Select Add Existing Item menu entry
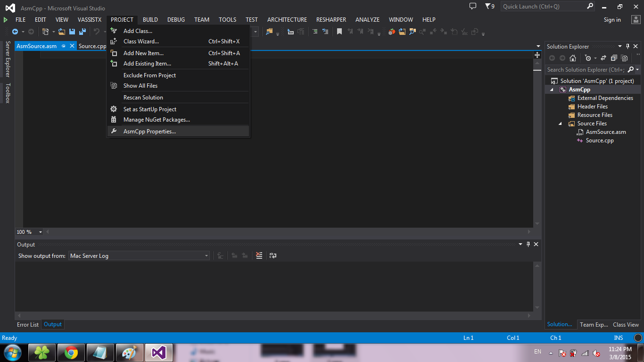The image size is (644, 362). tap(178, 64)
